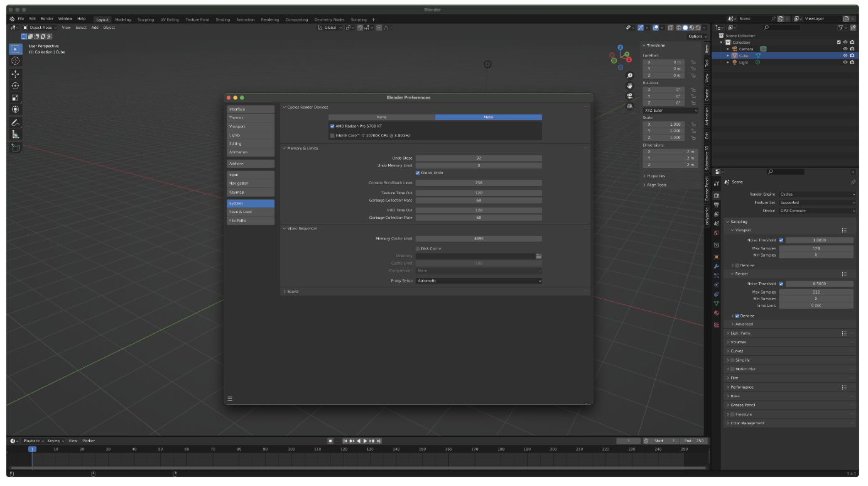This screenshot has height=486, width=868.
Task: Choose the Add Cube tool
Action: (16, 148)
